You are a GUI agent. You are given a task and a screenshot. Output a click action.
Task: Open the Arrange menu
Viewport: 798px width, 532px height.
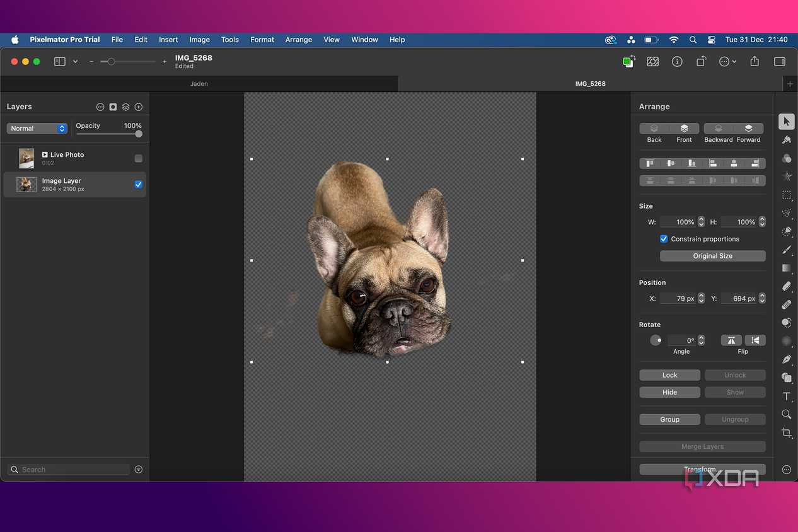[x=299, y=40]
